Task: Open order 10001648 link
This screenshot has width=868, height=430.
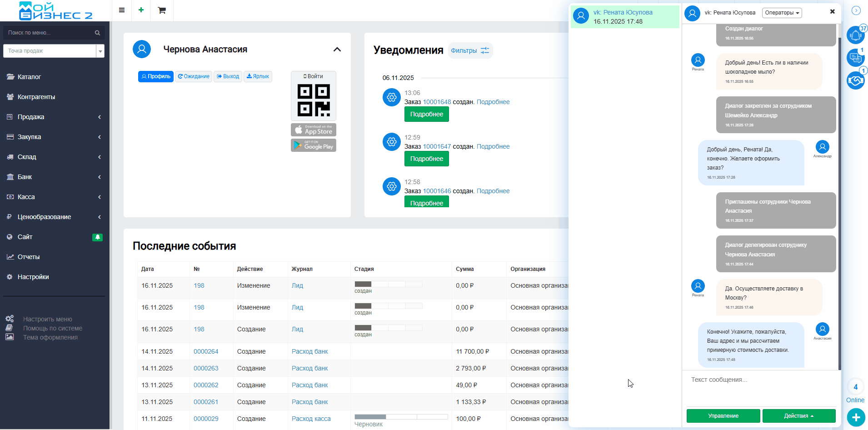Action: tap(437, 102)
